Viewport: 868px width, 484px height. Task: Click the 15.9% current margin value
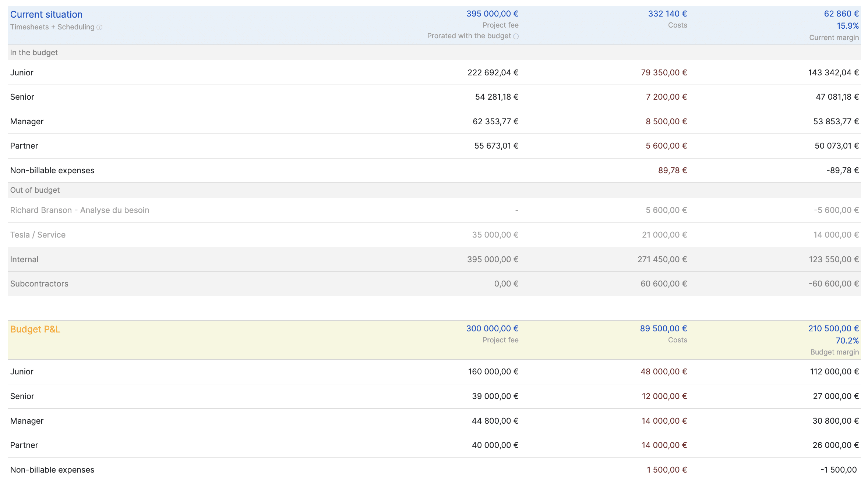tap(847, 26)
